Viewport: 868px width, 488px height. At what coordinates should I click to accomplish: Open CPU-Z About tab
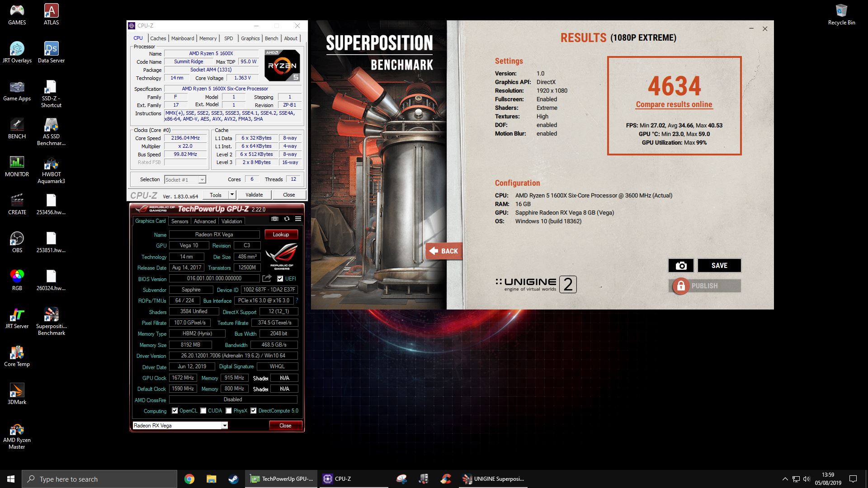(291, 38)
